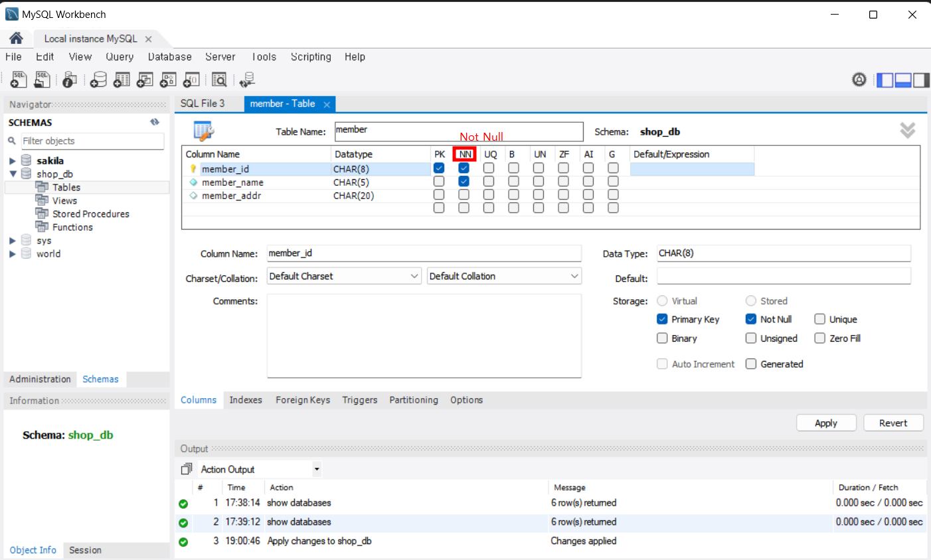Create a new function icon
The height and width of the screenshot is (560, 931).
(191, 80)
